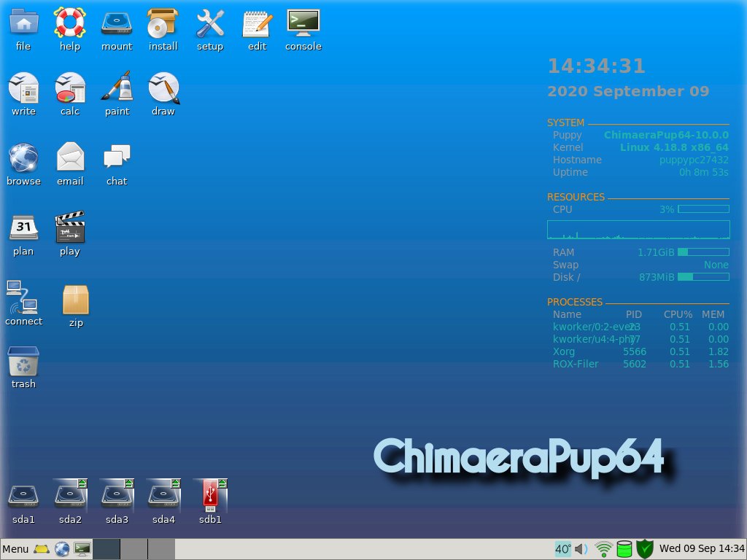Screen dimensions: 747x560
Task: Click the sda1 drive icon
Action: click(23, 496)
